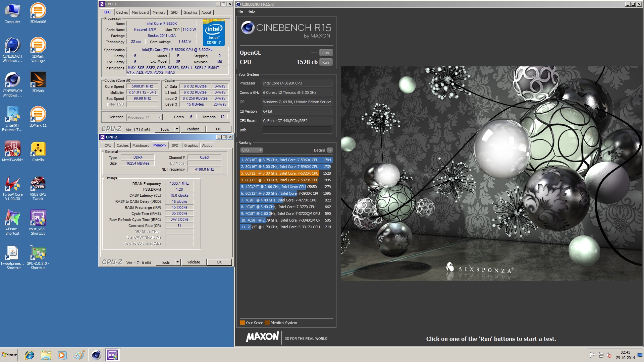Open the Intel(R) Extreme Tuning shortcut
This screenshot has height=362, width=644.
(x=12, y=119)
